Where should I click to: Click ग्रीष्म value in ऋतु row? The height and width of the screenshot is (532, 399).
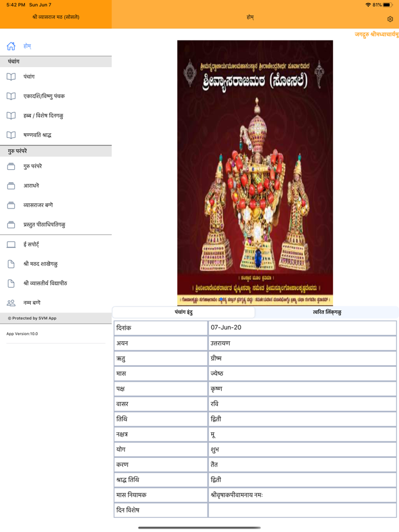click(x=216, y=358)
